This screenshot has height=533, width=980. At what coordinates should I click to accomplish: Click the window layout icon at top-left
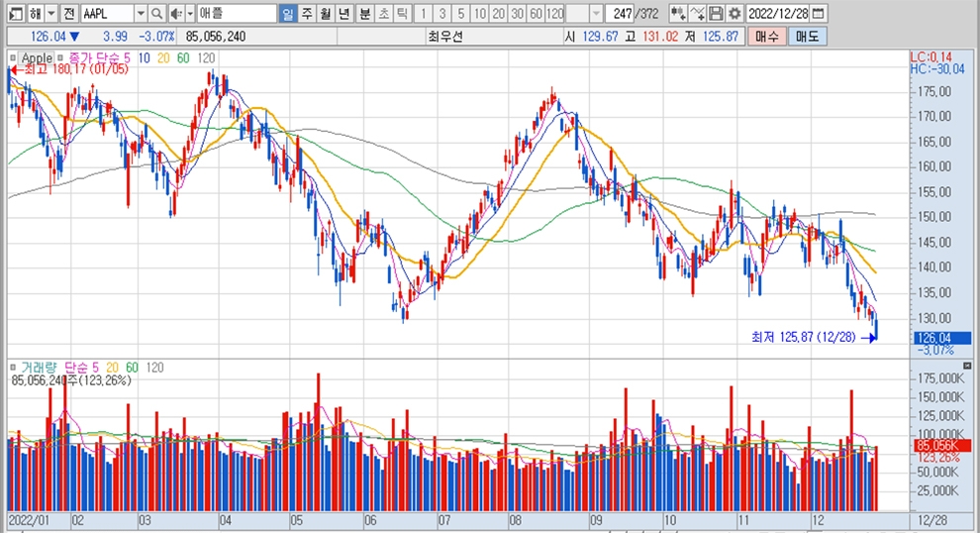14,14
